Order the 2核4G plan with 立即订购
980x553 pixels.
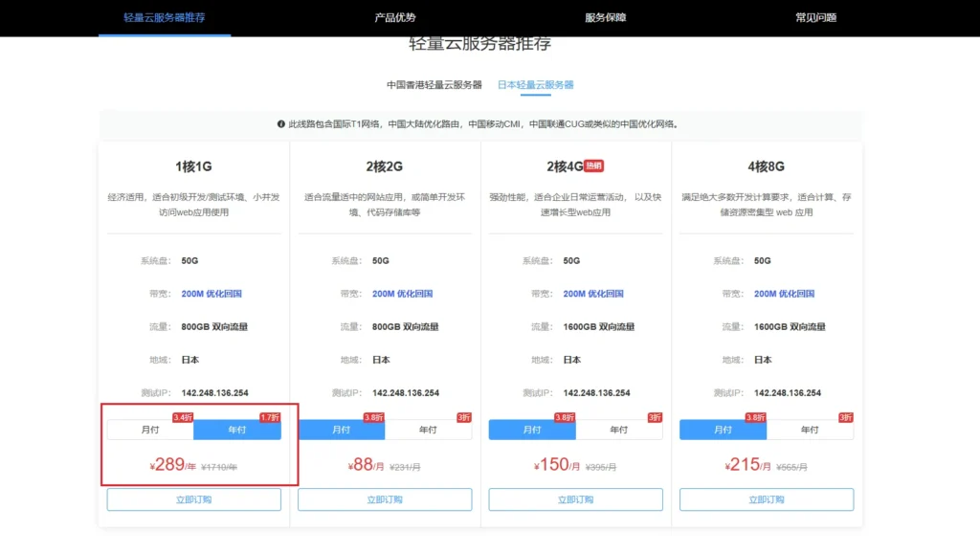(575, 499)
